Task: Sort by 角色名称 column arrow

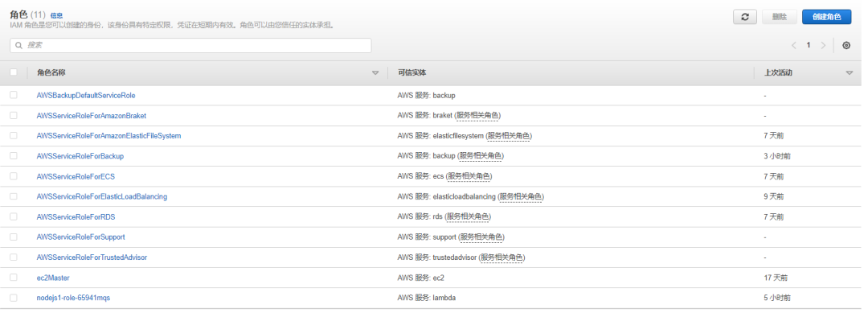Action: click(375, 73)
